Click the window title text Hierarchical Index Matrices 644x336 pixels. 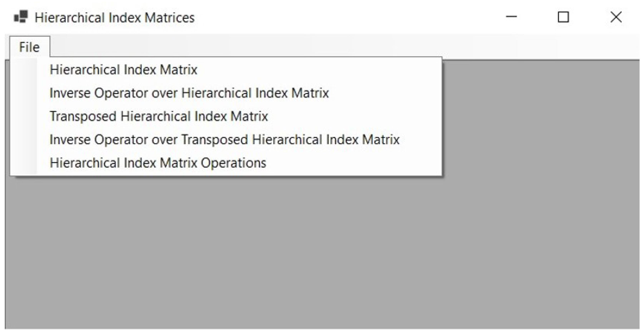tap(115, 18)
